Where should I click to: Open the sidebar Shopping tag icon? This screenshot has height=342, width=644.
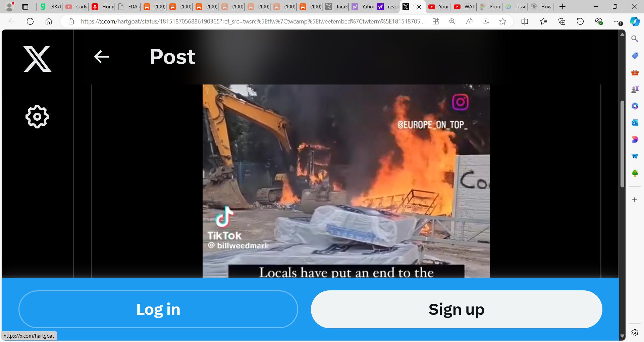click(635, 56)
